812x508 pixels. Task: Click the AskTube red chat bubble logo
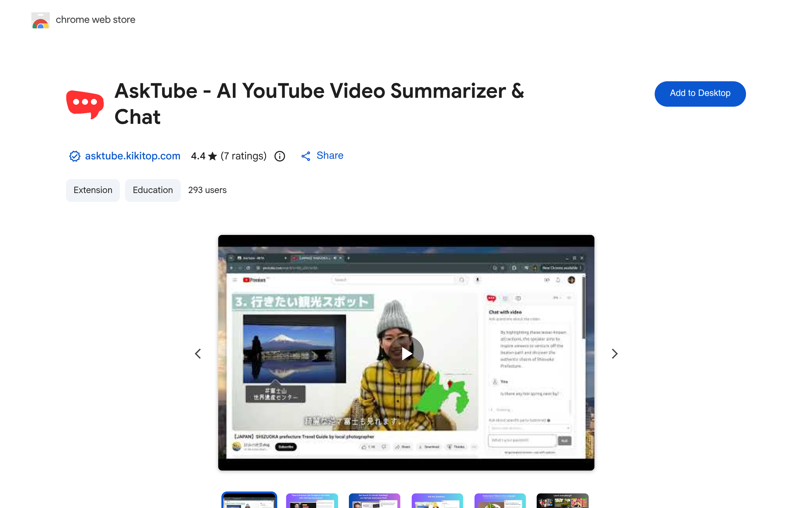pyautogui.click(x=85, y=104)
